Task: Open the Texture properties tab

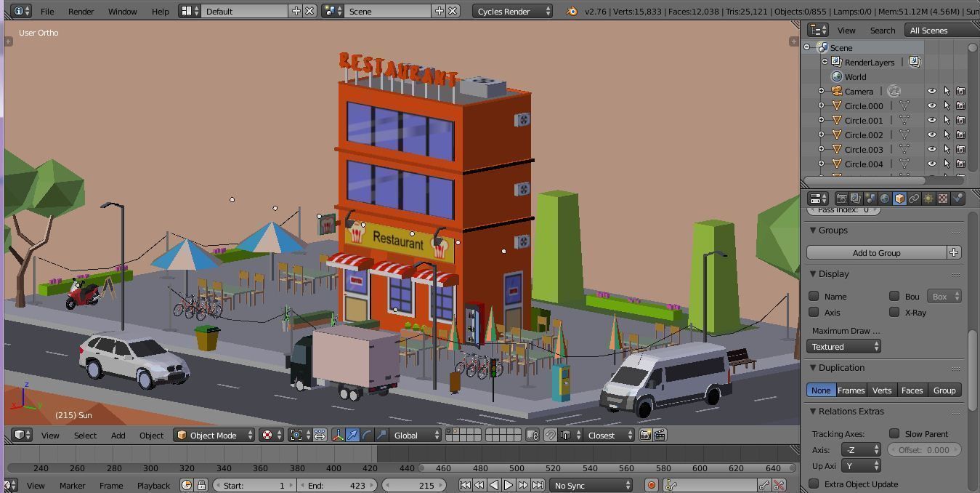Action: [943, 199]
